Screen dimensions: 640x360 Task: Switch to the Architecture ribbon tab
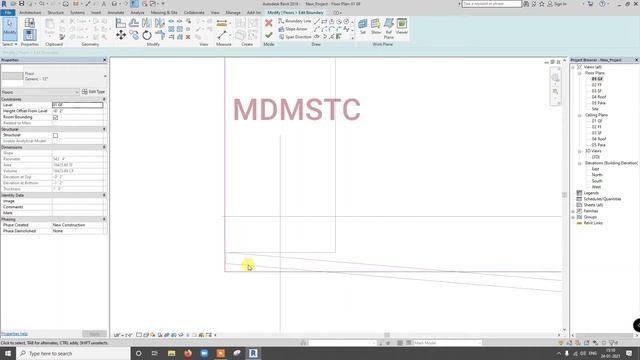pyautogui.click(x=30, y=13)
